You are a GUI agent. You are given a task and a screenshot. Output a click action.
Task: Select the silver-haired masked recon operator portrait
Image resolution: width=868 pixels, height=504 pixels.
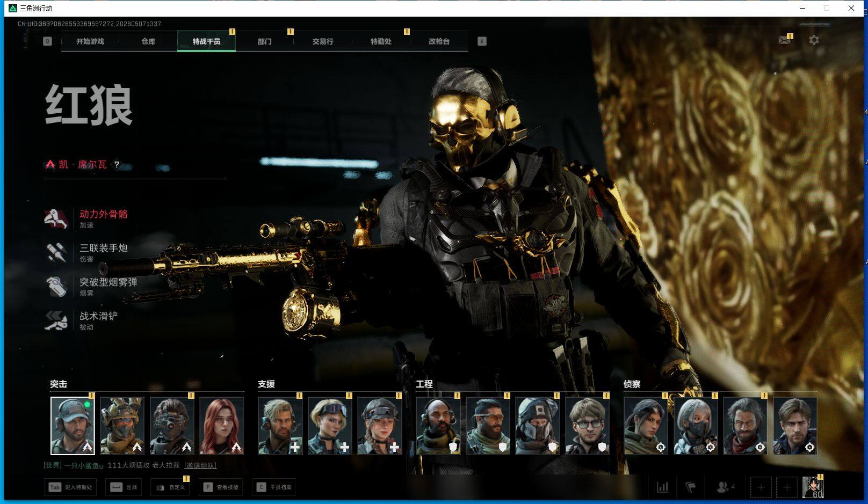696,426
